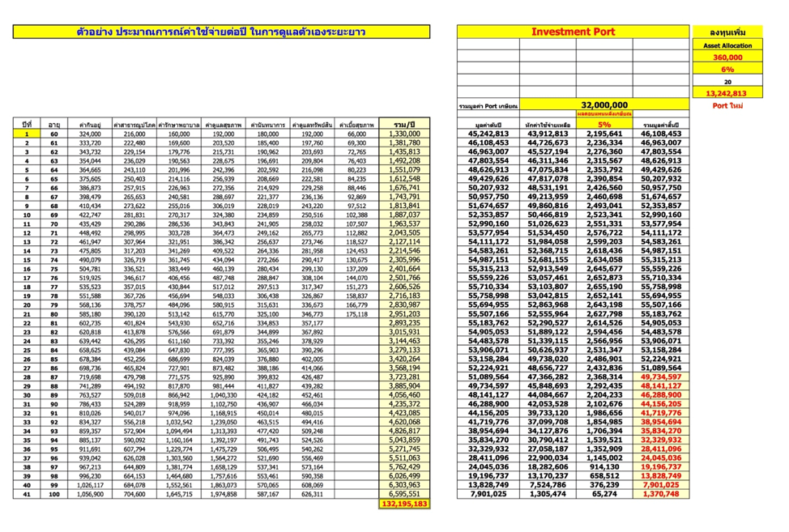Select the yellow title banner ตัวอย่าง ประมาณการณ์ค่าใช้จ่ายต่อปี
This screenshot has width=789, height=532.
click(221, 32)
